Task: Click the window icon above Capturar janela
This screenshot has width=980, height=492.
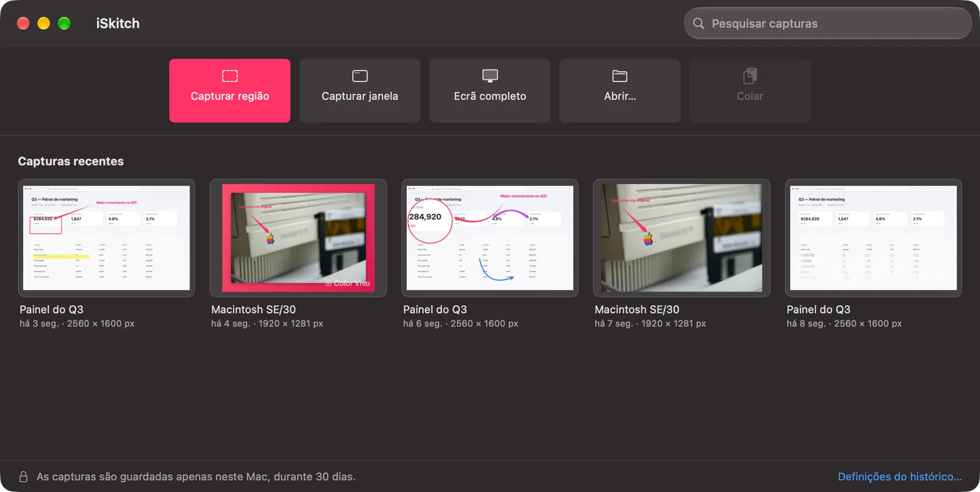Action: click(x=360, y=76)
